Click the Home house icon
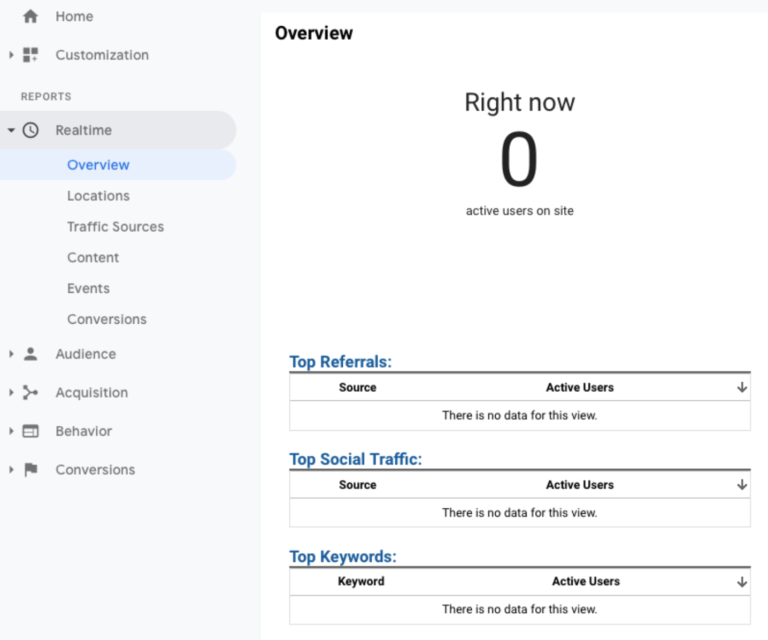768x640 pixels. click(30, 16)
